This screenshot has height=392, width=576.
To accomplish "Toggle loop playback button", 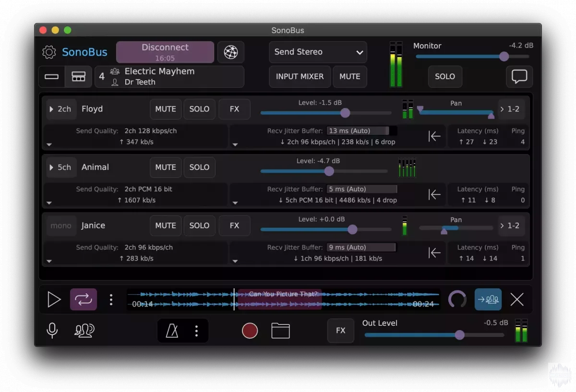I will point(84,299).
